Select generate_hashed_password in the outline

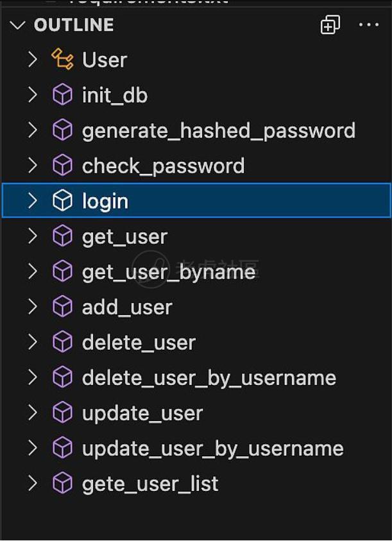tap(218, 131)
